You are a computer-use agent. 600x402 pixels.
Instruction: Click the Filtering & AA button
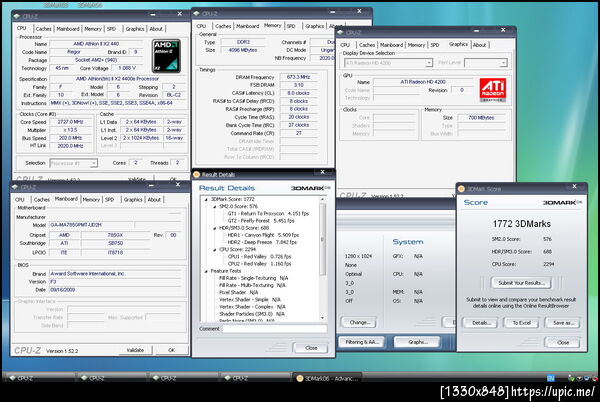tap(362, 342)
